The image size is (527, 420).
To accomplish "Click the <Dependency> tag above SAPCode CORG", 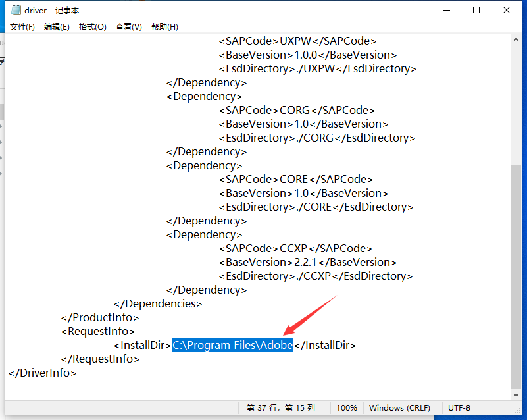I will (204, 97).
